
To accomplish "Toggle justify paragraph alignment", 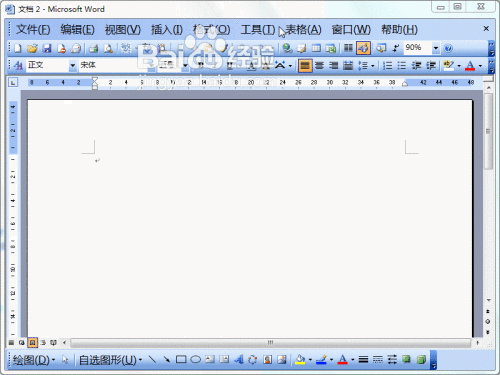I will (305, 65).
